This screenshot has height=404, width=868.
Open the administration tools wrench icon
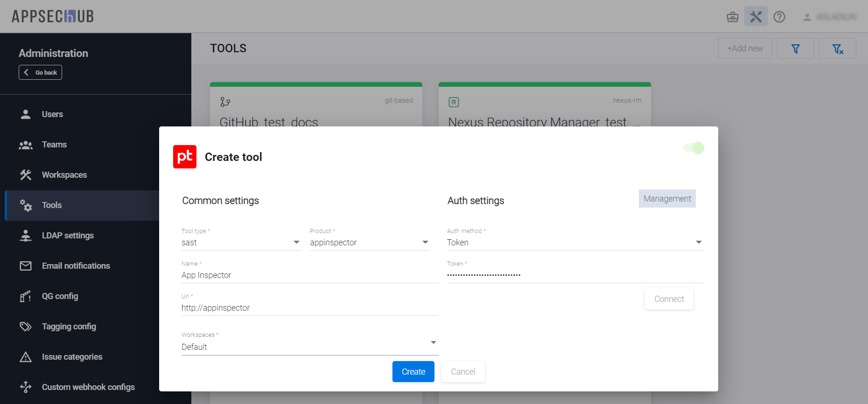click(x=756, y=17)
